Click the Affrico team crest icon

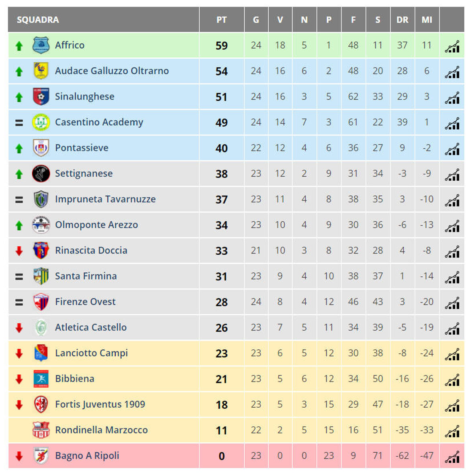pos(41,45)
